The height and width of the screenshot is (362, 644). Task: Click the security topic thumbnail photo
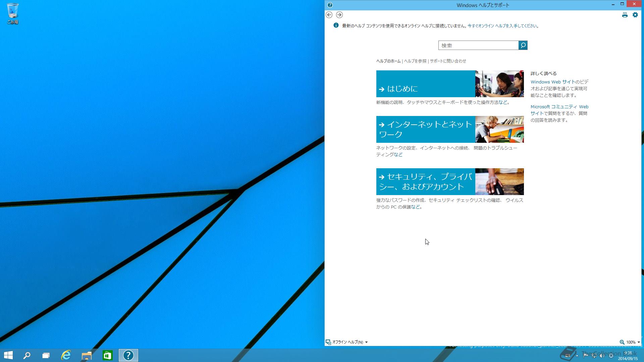point(499,182)
